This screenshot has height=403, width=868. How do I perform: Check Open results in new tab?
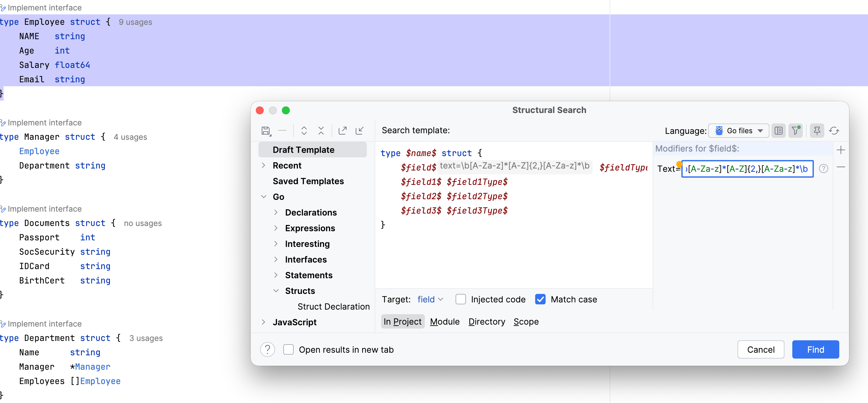pos(288,349)
